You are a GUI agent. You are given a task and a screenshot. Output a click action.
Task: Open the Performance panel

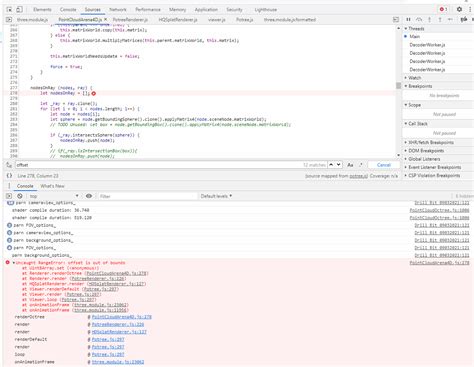[x=148, y=10]
